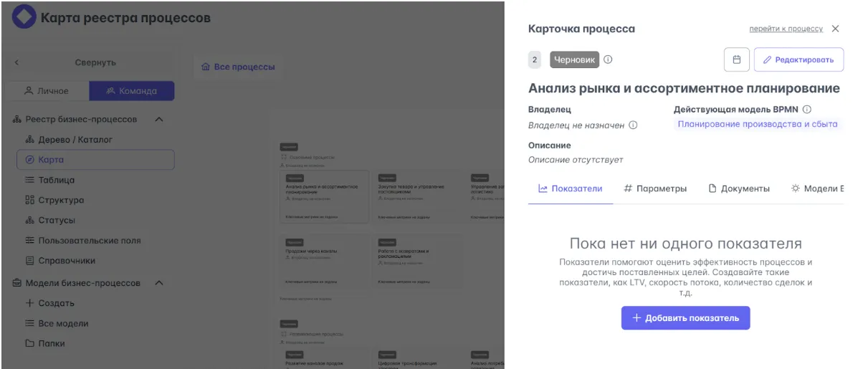Select Дерево / Каталог in sidebar

[75, 140]
